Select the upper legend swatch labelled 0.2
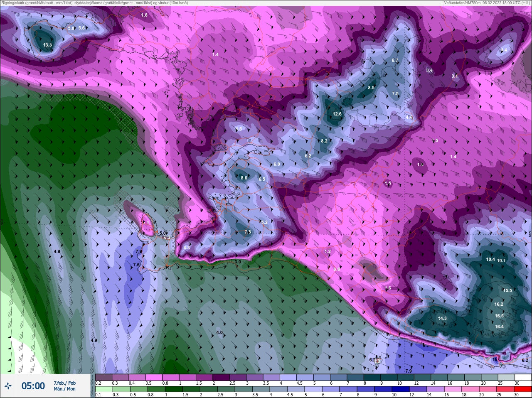 103,377
